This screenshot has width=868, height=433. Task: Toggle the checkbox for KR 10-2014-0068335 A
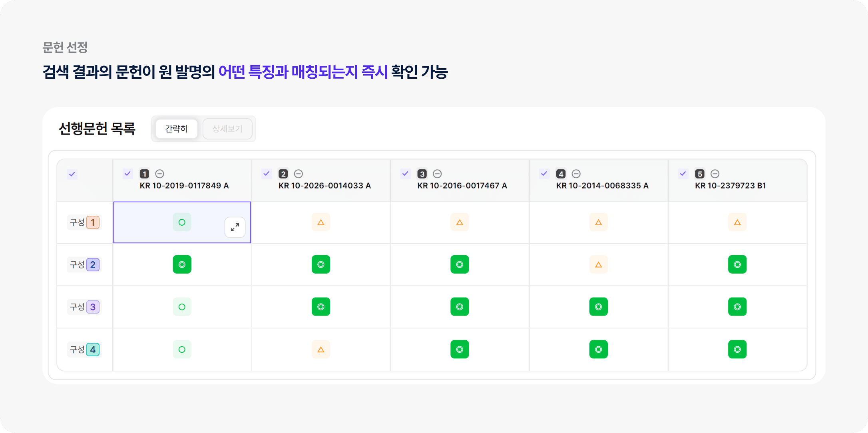[x=544, y=174]
